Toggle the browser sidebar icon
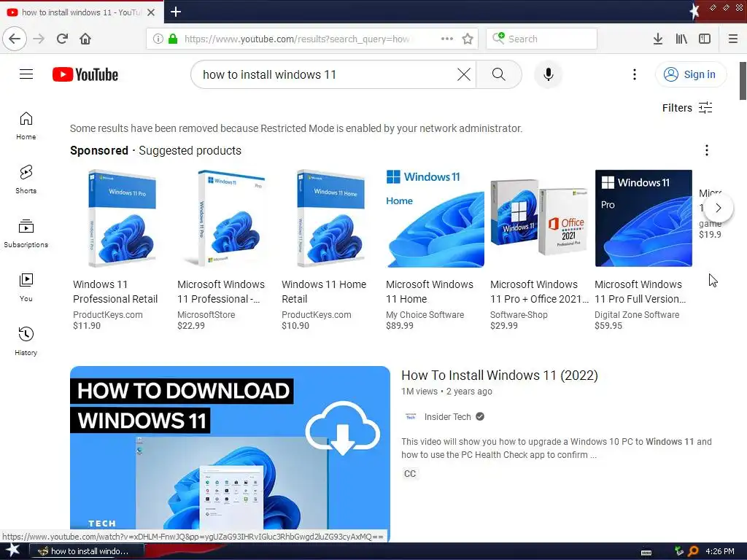This screenshot has width=747, height=560. tap(705, 39)
